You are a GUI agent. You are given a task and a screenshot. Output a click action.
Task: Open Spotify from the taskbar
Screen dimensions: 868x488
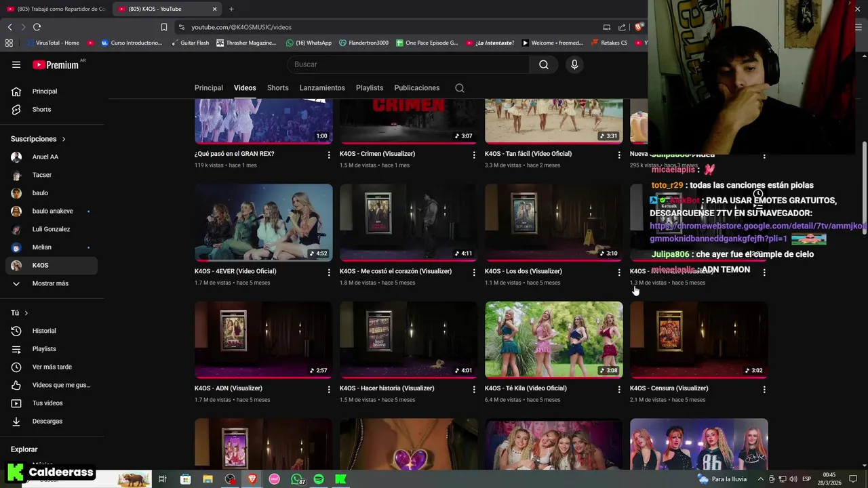(x=319, y=479)
